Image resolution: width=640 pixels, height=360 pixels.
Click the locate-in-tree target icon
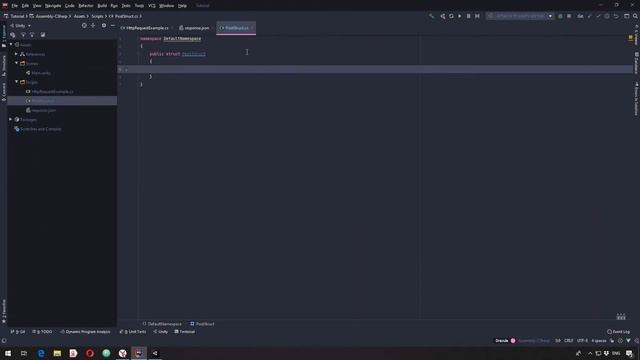[84, 25]
